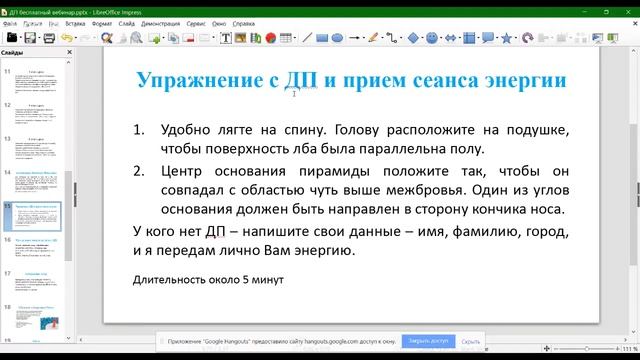Select slide 14 thumbnail

(x=36, y=182)
